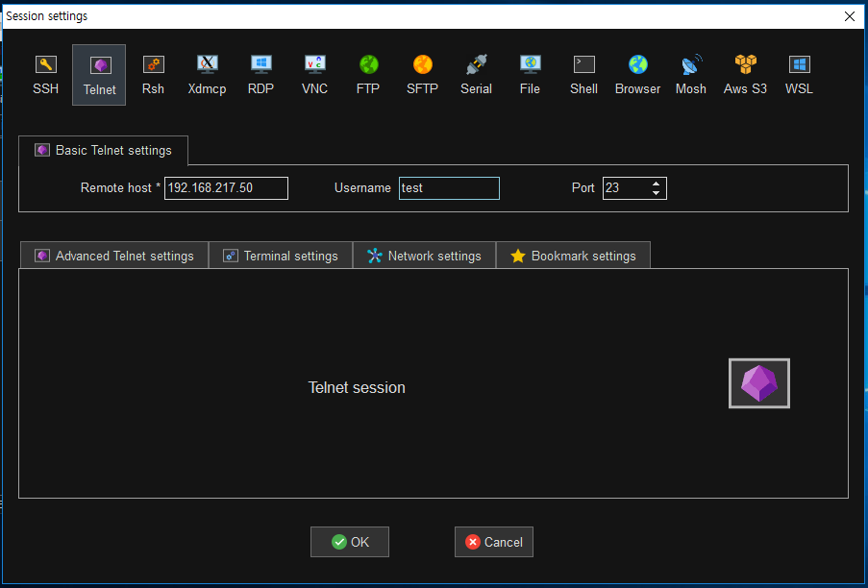This screenshot has height=588, width=868.
Task: Select the File session type
Action: 530,75
